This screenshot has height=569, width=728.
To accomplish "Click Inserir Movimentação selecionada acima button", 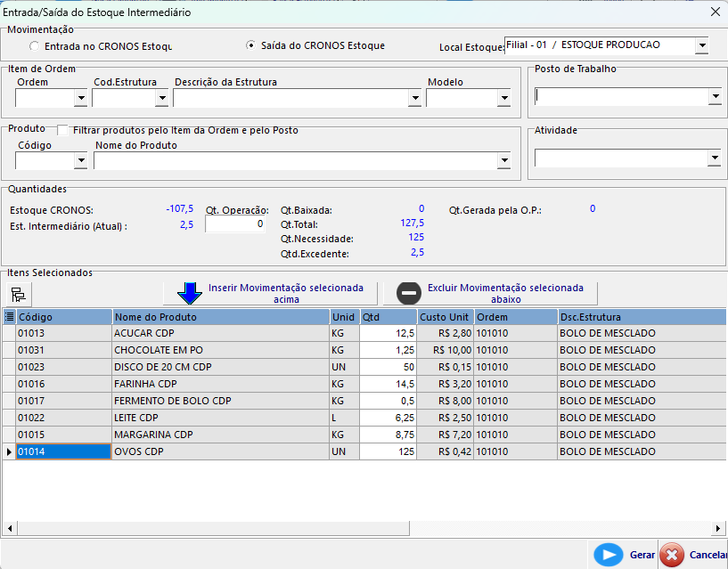I will click(285, 294).
